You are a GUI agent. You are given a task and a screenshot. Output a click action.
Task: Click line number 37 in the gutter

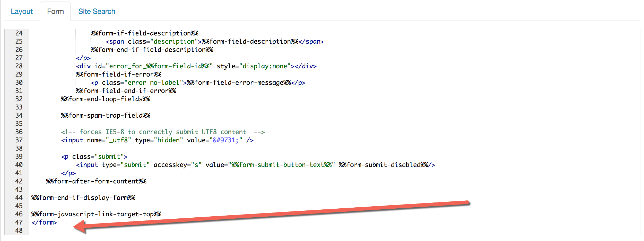point(19,140)
